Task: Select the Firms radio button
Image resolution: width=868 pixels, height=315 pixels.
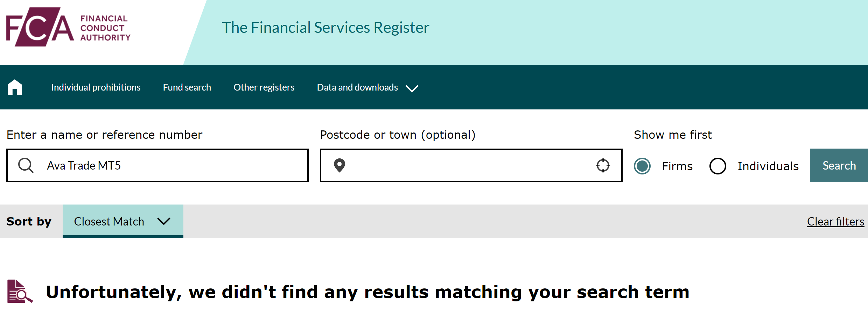Action: tap(642, 166)
